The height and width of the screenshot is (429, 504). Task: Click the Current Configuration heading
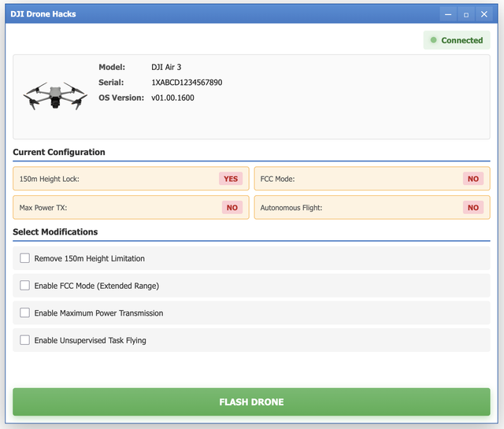point(59,152)
